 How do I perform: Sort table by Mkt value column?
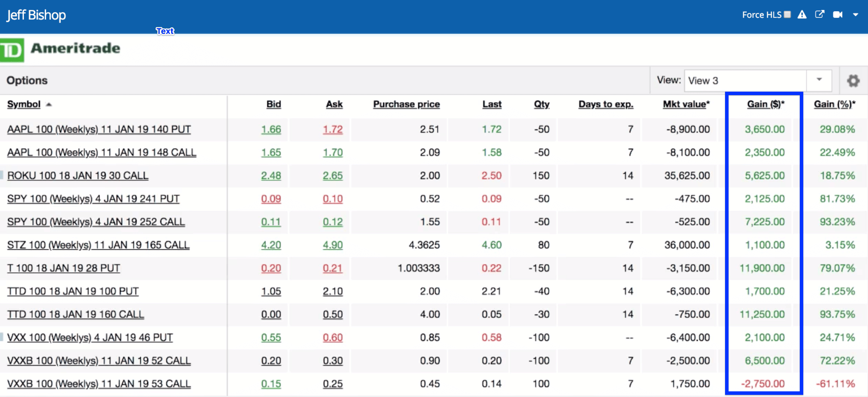tap(686, 104)
